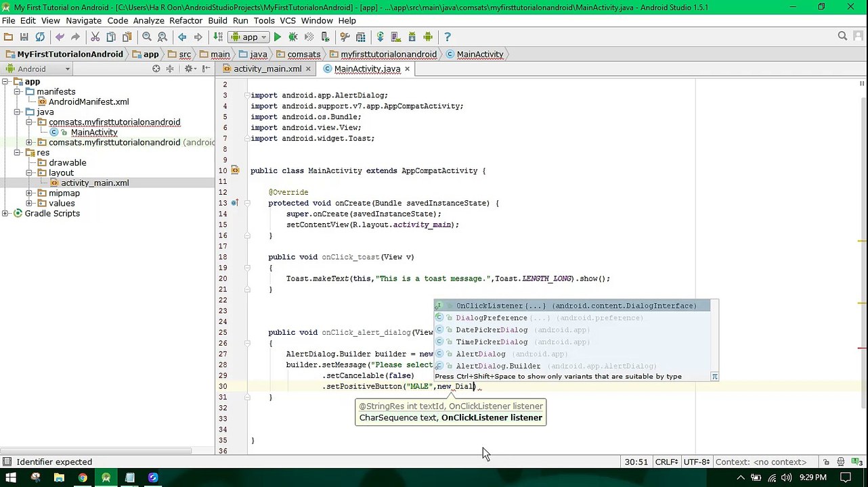The width and height of the screenshot is (868, 487).
Task: Close the activity_main.xml tab
Action: coord(308,69)
